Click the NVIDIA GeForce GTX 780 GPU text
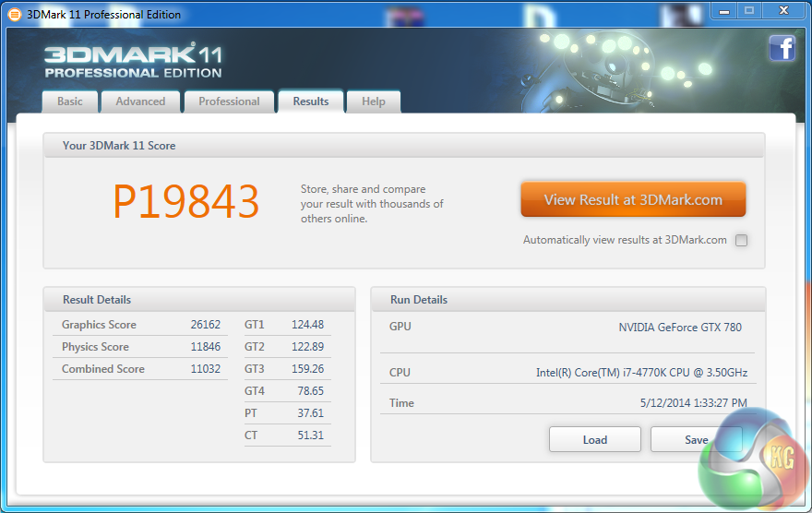The image size is (812, 513). tap(679, 328)
